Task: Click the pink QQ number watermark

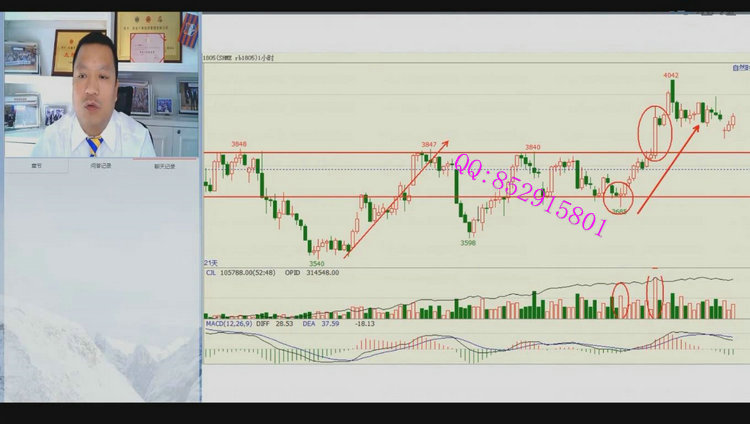Action: click(530, 197)
